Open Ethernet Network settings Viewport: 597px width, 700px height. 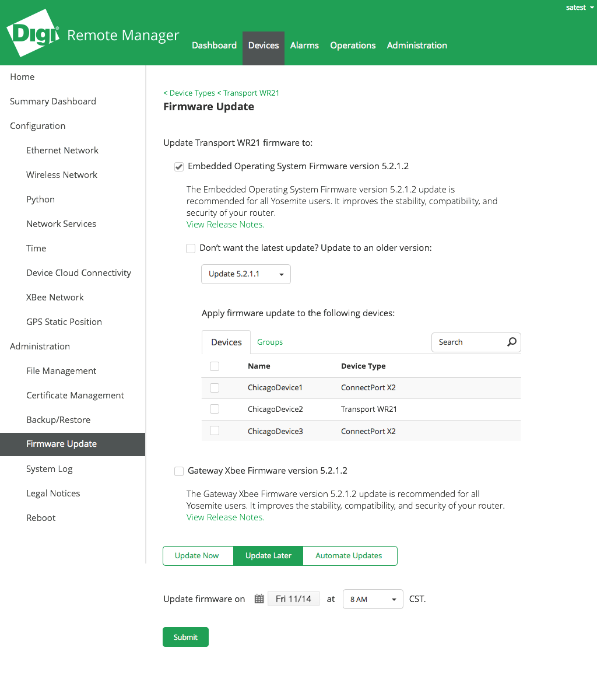point(62,150)
